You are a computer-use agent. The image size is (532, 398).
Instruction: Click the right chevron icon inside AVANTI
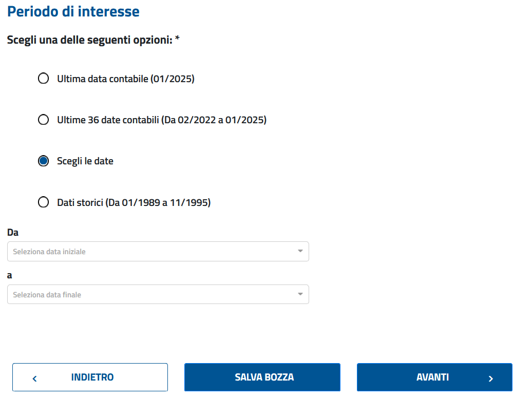click(x=490, y=378)
